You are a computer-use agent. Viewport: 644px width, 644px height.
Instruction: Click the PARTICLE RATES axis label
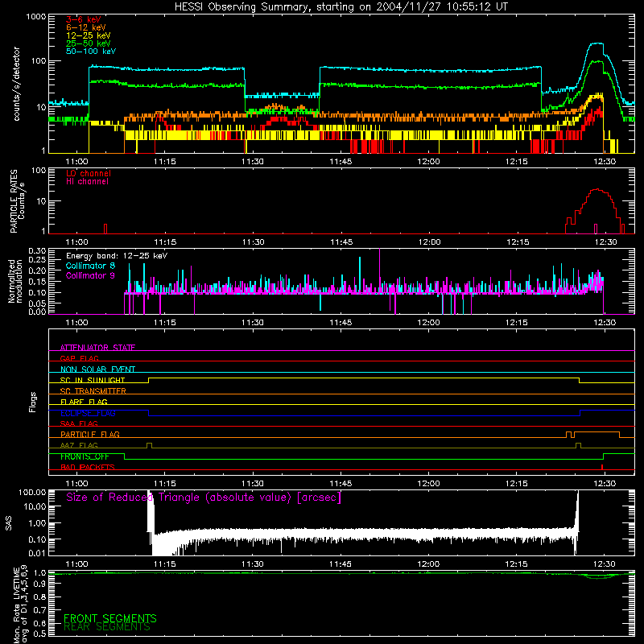pos(14,201)
